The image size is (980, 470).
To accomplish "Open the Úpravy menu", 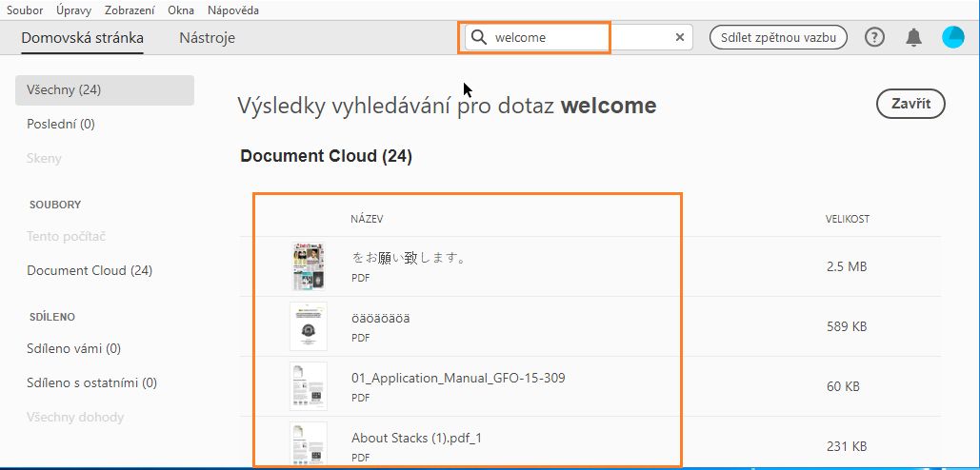I will [73, 10].
